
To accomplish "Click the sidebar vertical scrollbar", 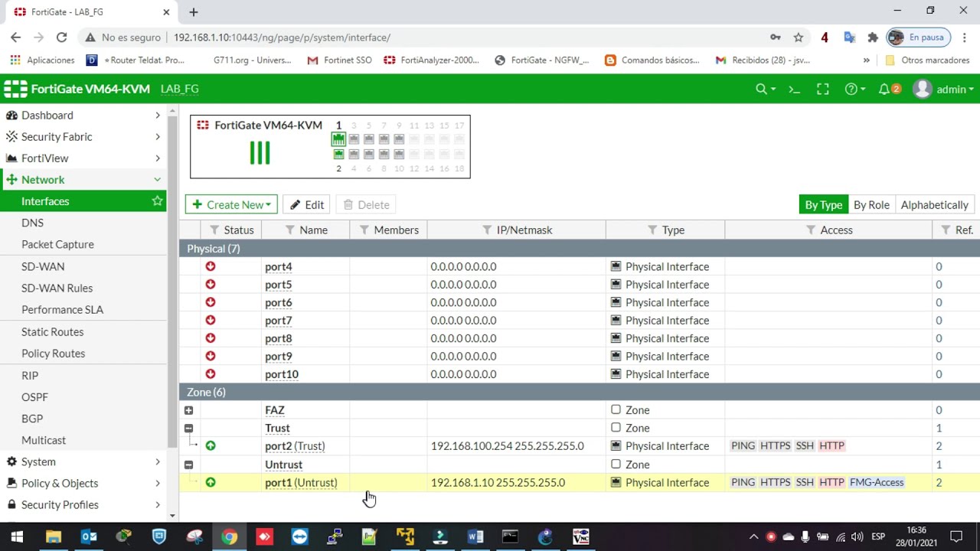I will tap(172, 283).
